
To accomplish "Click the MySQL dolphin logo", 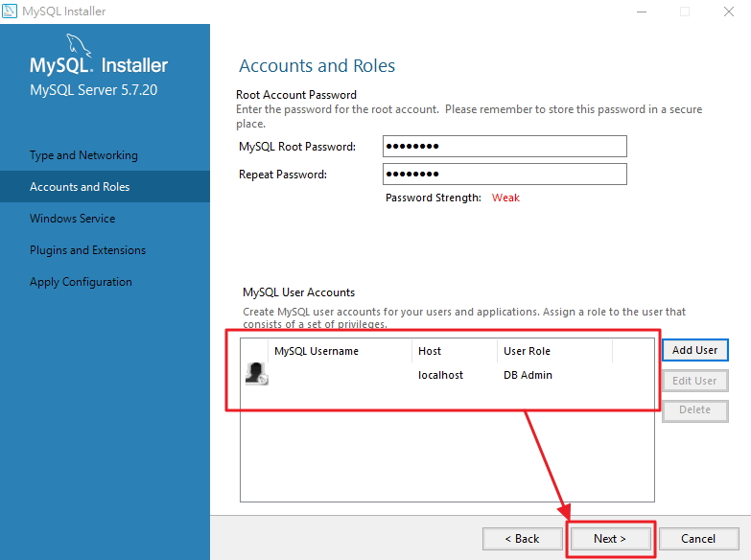I will pos(79,44).
